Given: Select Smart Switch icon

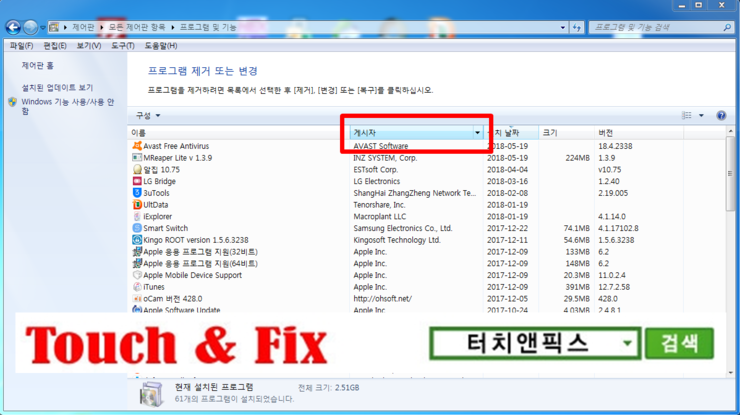Looking at the screenshot, I should 137,229.
